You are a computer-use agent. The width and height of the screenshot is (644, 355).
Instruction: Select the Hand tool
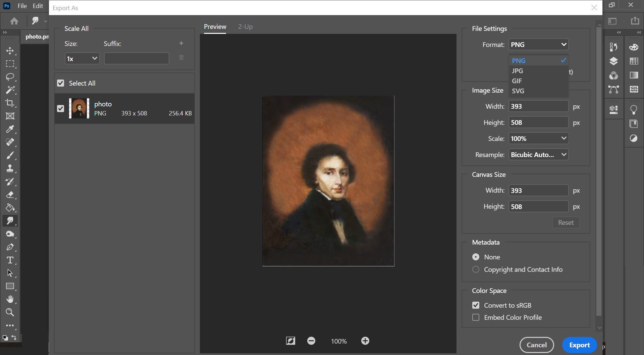(10, 299)
